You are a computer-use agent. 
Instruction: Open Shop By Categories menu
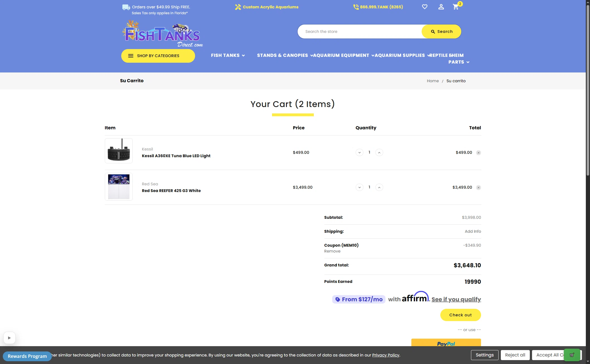coord(158,56)
